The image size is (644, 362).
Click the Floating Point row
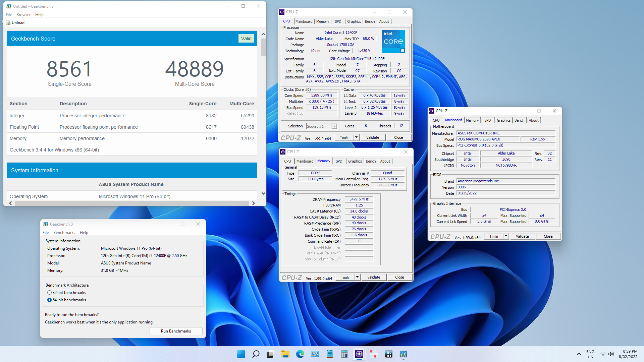point(132,127)
